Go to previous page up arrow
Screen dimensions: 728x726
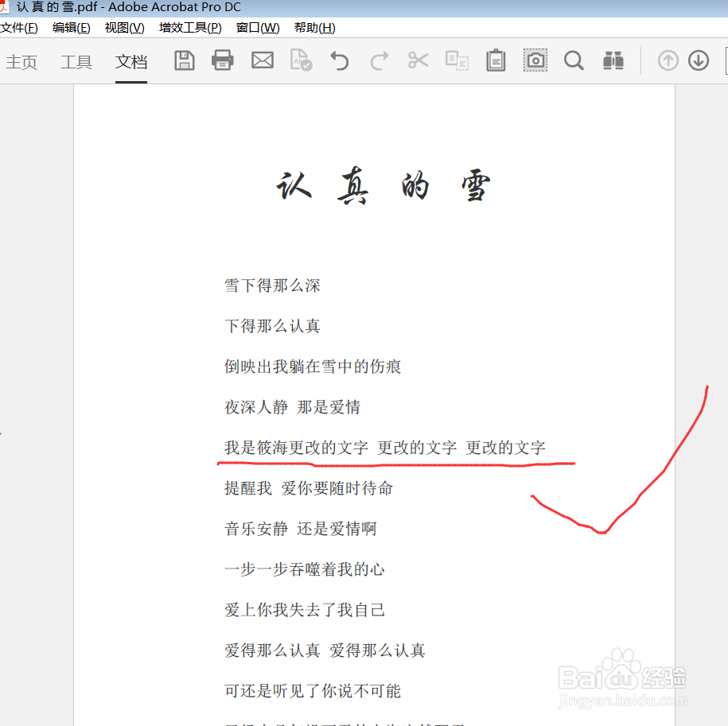pyautogui.click(x=668, y=60)
